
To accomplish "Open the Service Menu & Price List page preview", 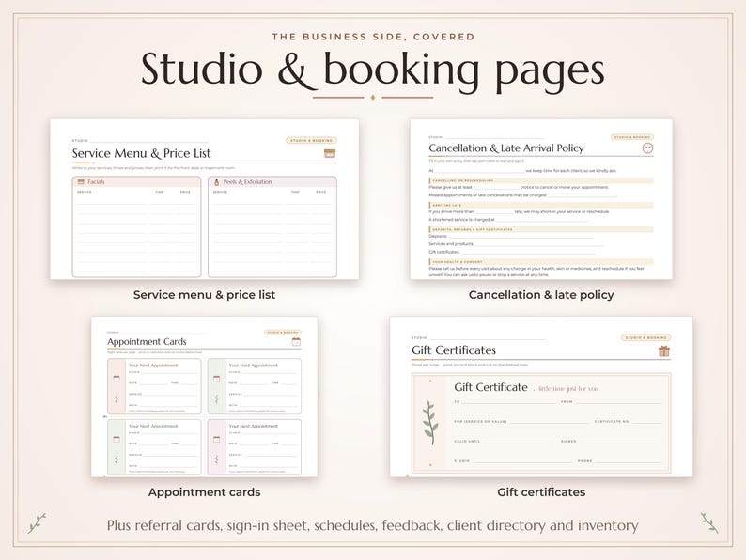I will click(205, 199).
